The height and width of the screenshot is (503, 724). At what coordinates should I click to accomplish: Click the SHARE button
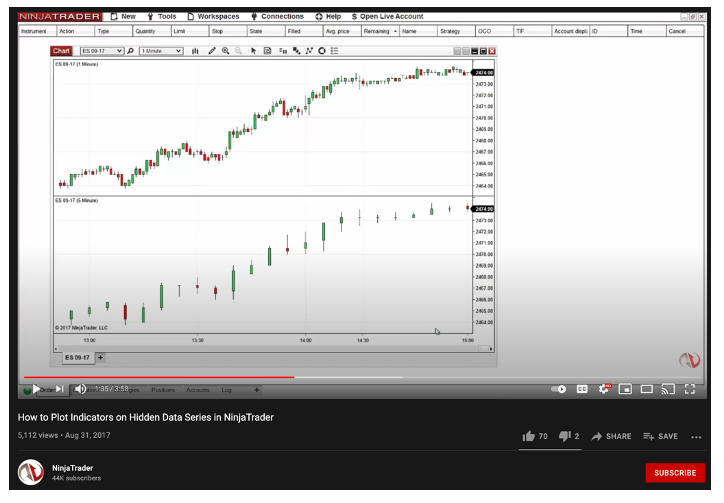[611, 436]
